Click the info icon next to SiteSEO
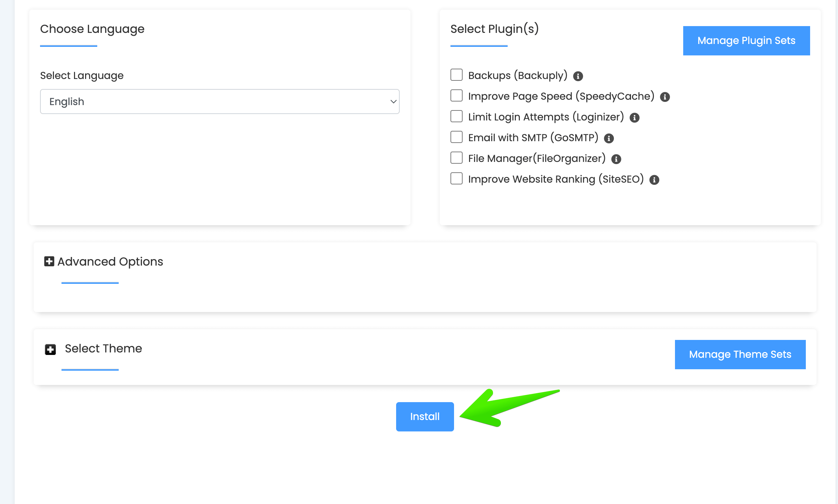Image resolution: width=838 pixels, height=504 pixels. point(654,180)
